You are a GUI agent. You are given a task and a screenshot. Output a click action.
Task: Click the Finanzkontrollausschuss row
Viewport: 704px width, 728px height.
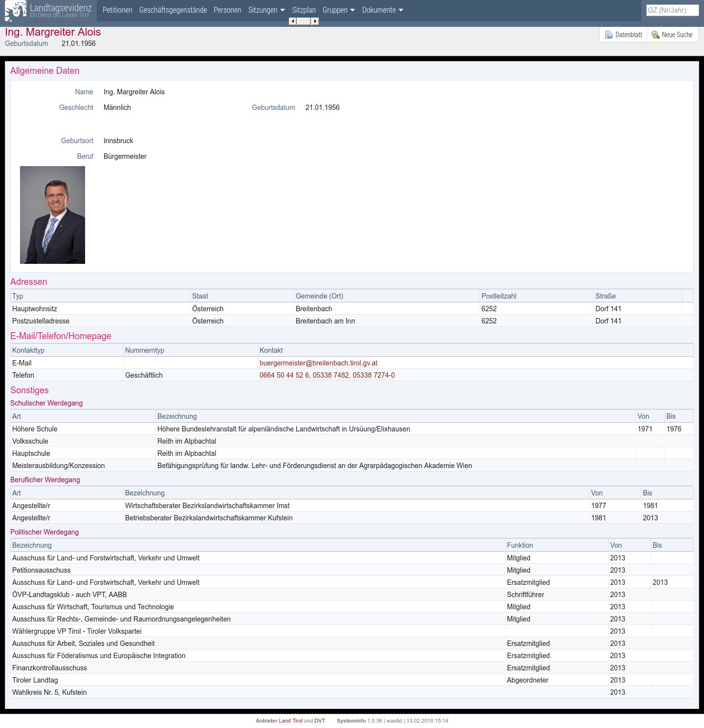(x=352, y=668)
